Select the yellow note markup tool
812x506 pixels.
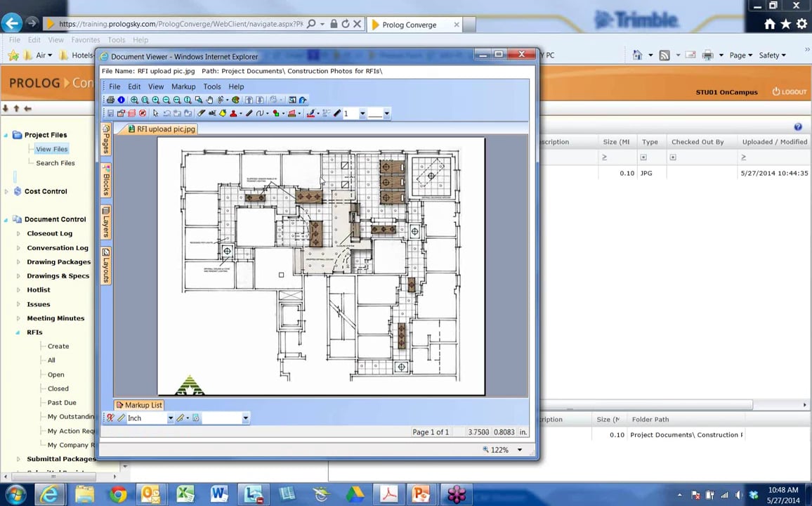pos(223,113)
